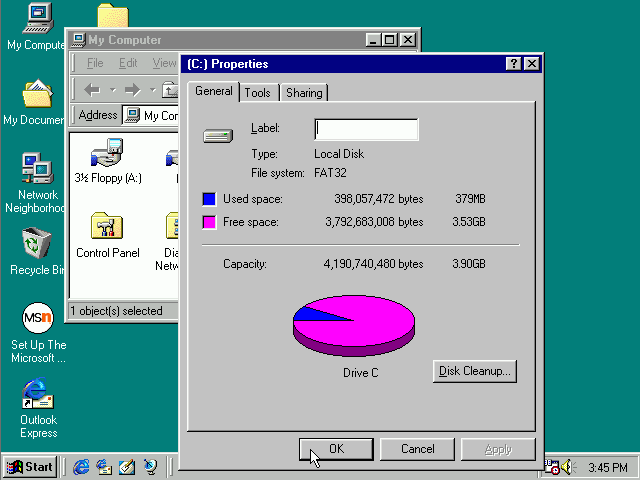Image resolution: width=640 pixels, height=480 pixels.
Task: Select the Control Panel folder icon
Action: coord(107,227)
